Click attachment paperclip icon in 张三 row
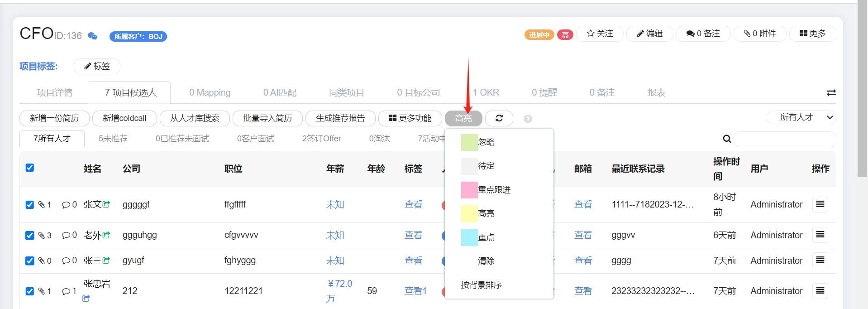 coord(42,261)
